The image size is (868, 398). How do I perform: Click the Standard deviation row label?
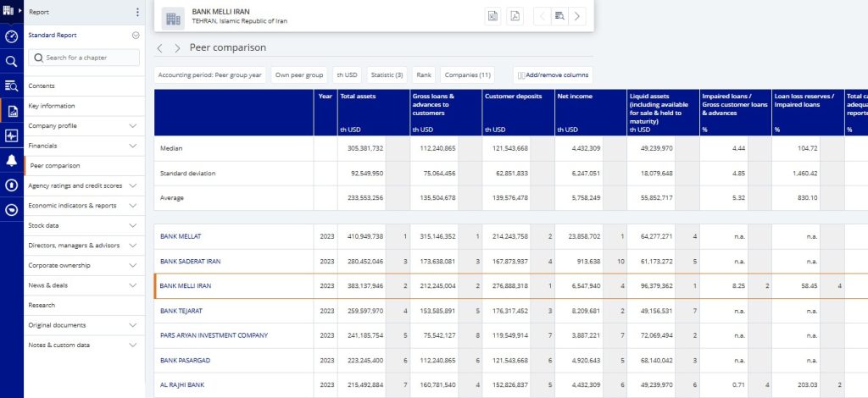[187, 174]
